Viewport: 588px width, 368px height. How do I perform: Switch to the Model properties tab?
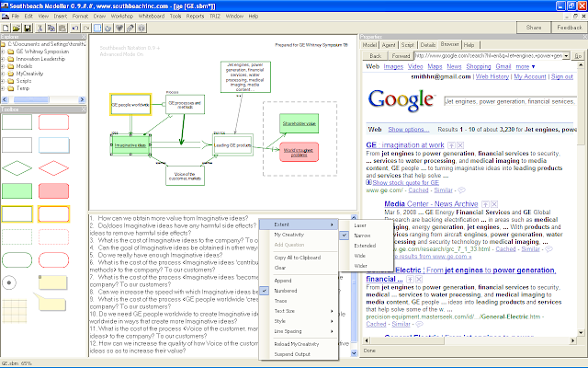point(369,45)
